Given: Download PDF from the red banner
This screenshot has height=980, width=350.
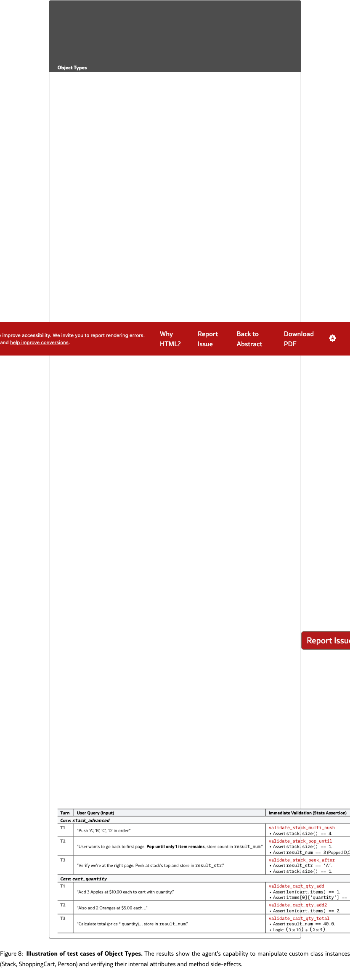Looking at the screenshot, I should (298, 339).
